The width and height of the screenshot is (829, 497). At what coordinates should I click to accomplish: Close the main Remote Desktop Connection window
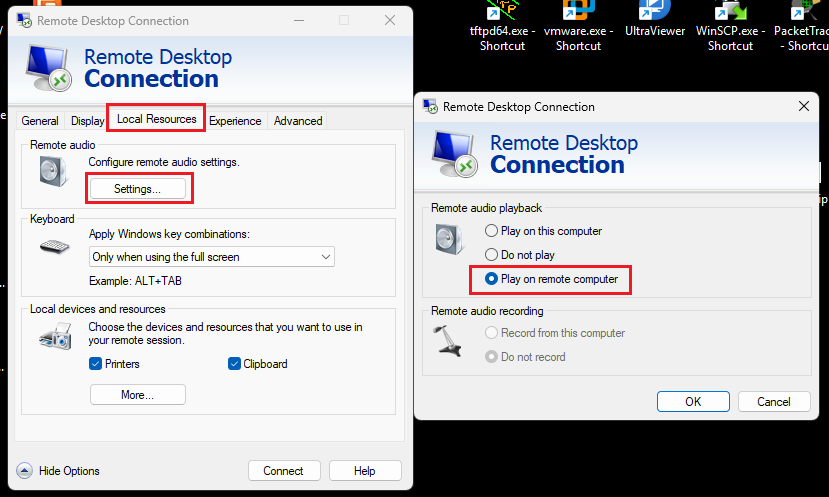pyautogui.click(x=390, y=21)
